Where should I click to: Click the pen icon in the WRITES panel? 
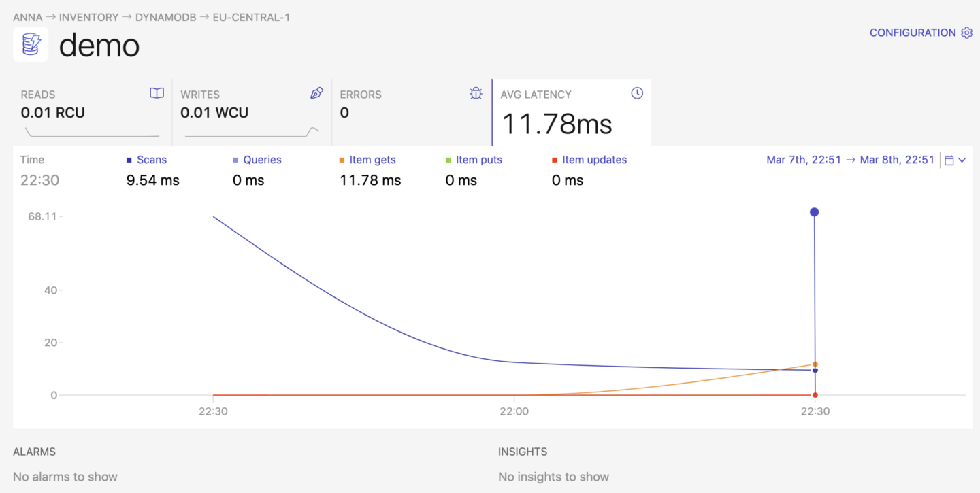316,93
